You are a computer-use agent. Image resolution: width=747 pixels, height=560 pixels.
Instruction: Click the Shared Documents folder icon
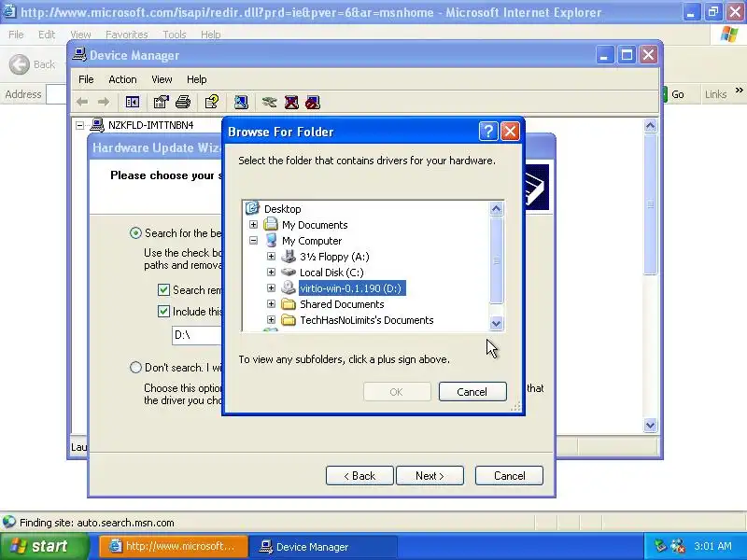pyautogui.click(x=289, y=304)
